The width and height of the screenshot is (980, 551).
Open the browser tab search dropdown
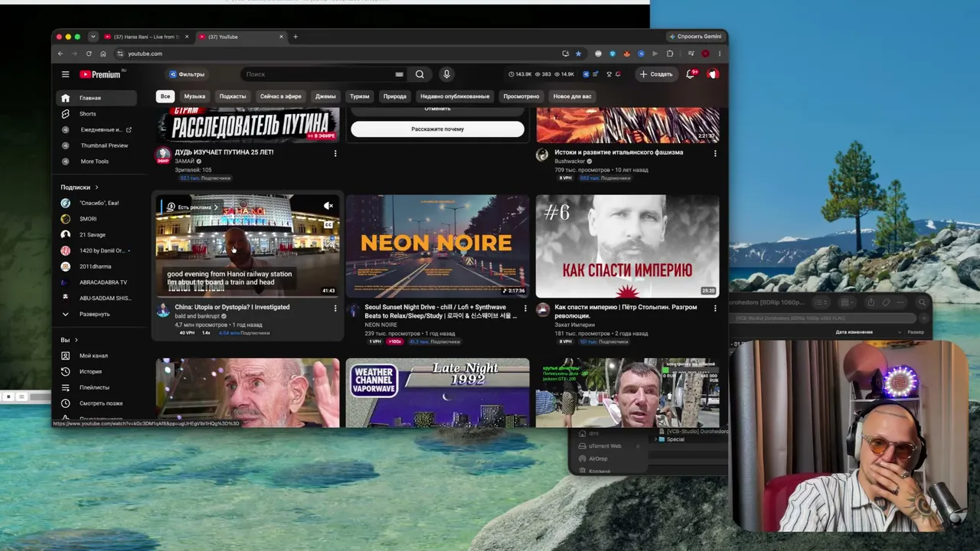point(93,37)
